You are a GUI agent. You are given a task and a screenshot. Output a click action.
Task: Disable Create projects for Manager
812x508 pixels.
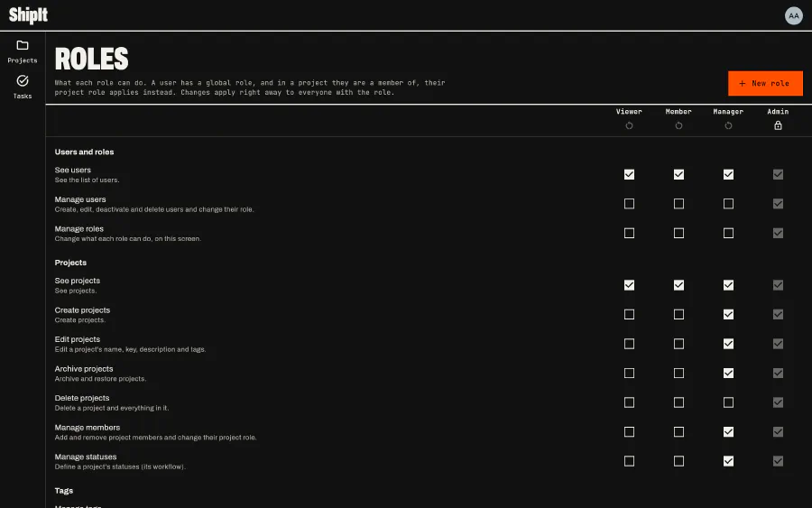pyautogui.click(x=728, y=314)
